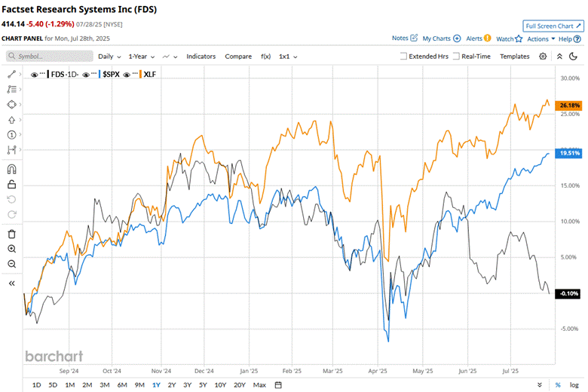The image size is (588, 392).
Task: Open the 1x1 grid layout dropdown
Action: click(288, 57)
